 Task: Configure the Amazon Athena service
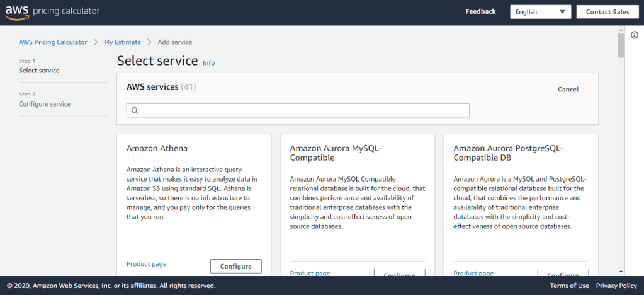(x=235, y=266)
